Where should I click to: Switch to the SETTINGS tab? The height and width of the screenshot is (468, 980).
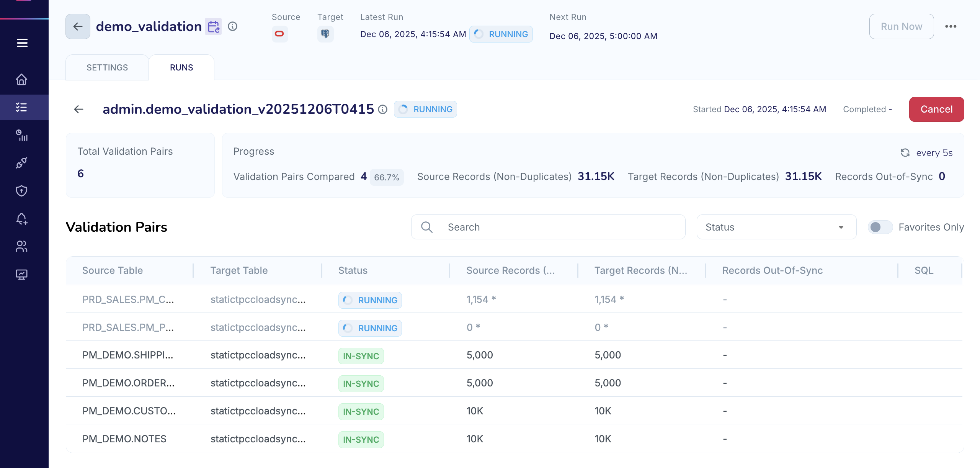click(107, 67)
